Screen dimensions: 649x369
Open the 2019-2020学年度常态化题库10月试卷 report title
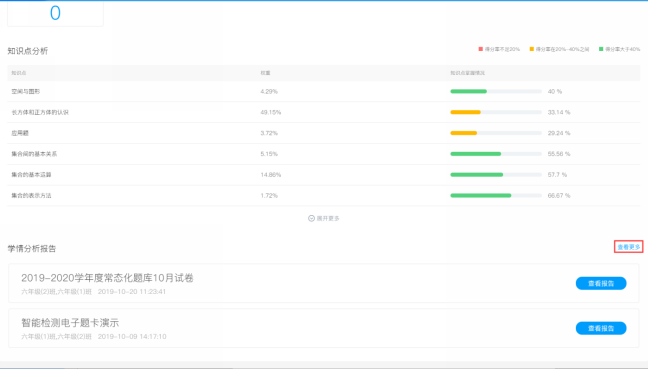click(107, 278)
